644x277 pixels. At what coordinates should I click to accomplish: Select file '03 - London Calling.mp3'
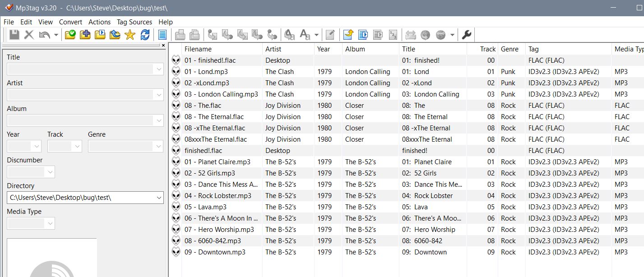tap(221, 94)
